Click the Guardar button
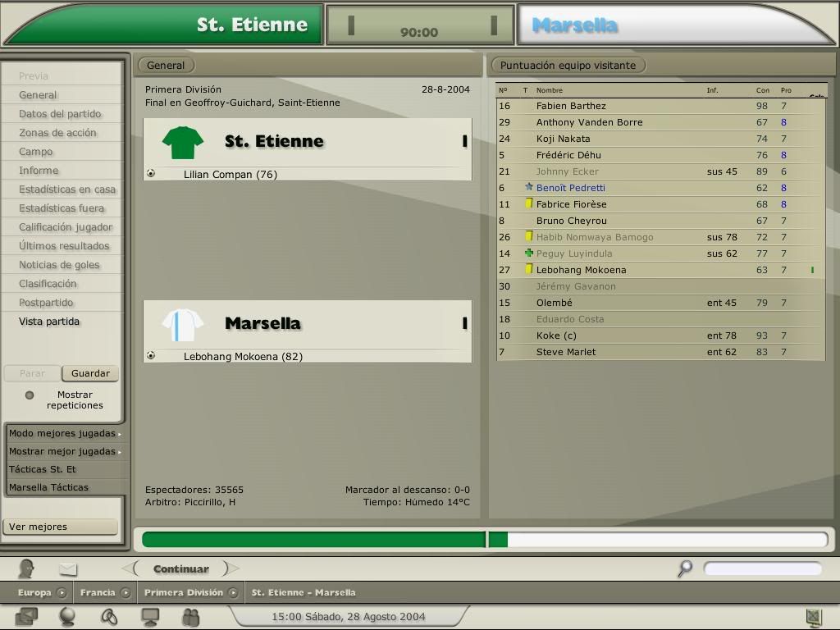 pos(90,373)
